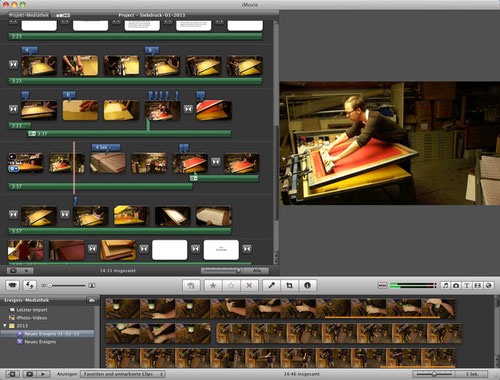Open the titles browser T icon

pos(467,286)
